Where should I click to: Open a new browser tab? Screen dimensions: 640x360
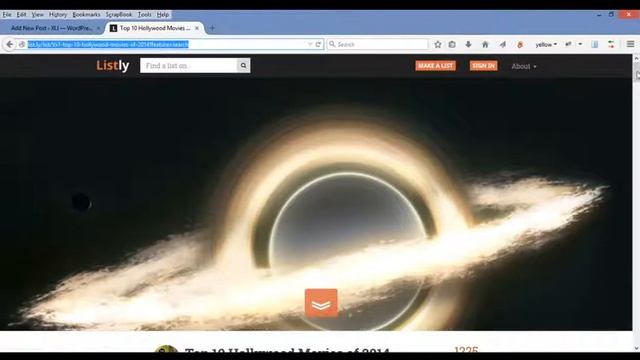[x=212, y=28]
